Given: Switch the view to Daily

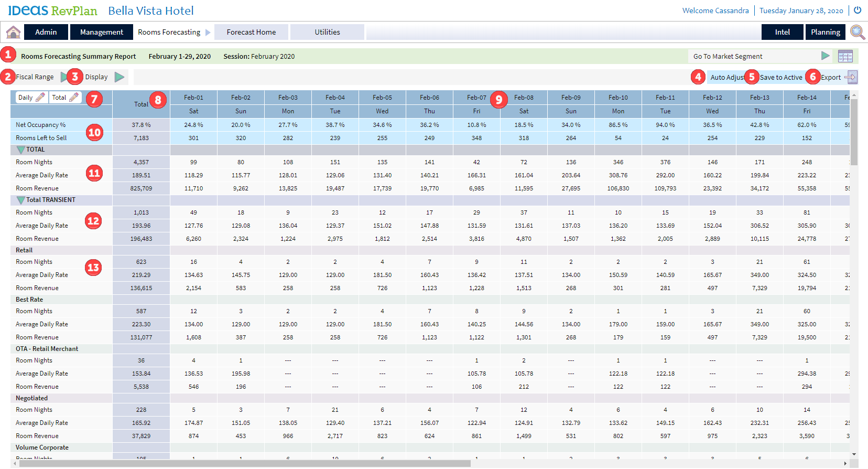Looking at the screenshot, I should click(25, 98).
